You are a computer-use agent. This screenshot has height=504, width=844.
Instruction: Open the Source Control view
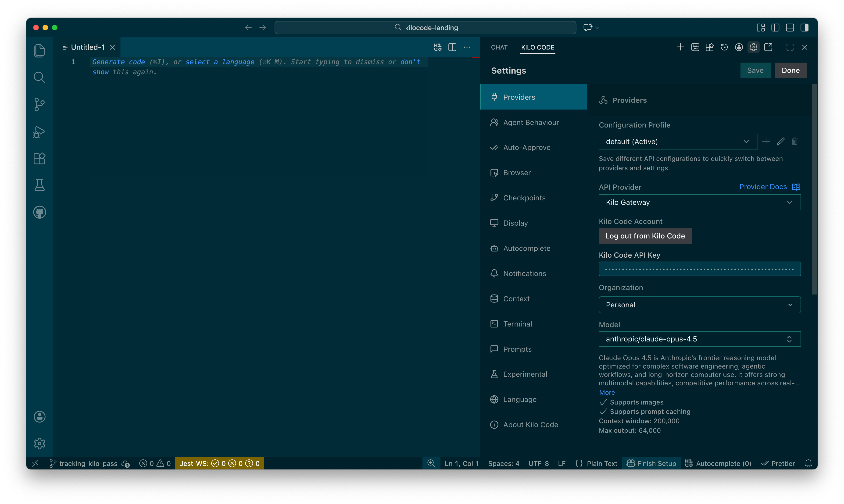[x=39, y=104]
